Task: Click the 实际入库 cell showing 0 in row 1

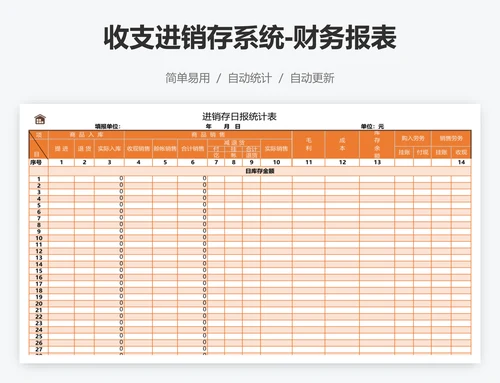Action: pos(109,178)
